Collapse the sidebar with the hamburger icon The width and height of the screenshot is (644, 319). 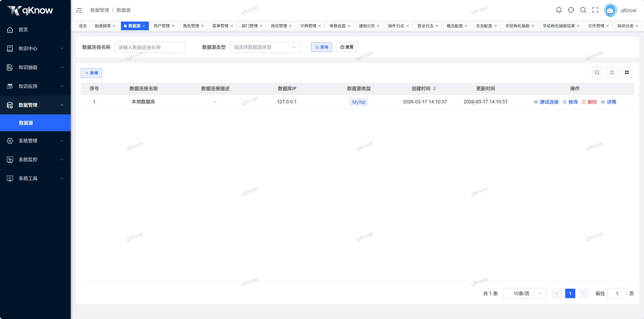tap(79, 10)
